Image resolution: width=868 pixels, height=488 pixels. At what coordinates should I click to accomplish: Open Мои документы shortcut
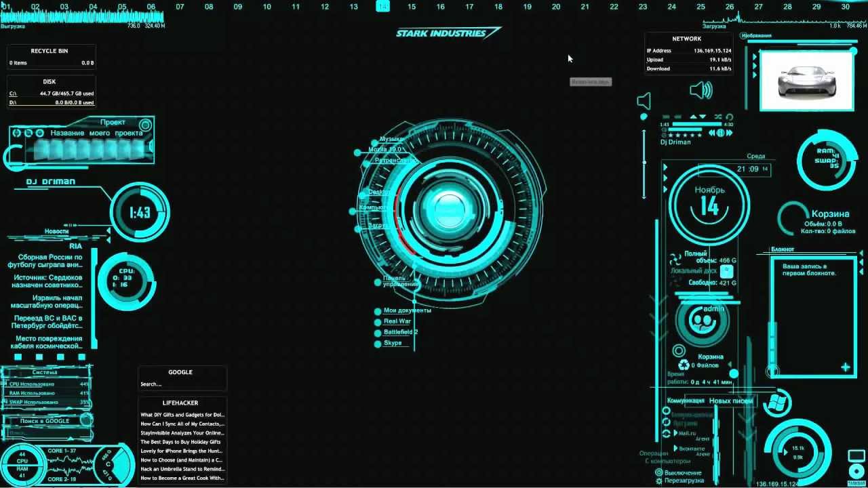point(407,310)
